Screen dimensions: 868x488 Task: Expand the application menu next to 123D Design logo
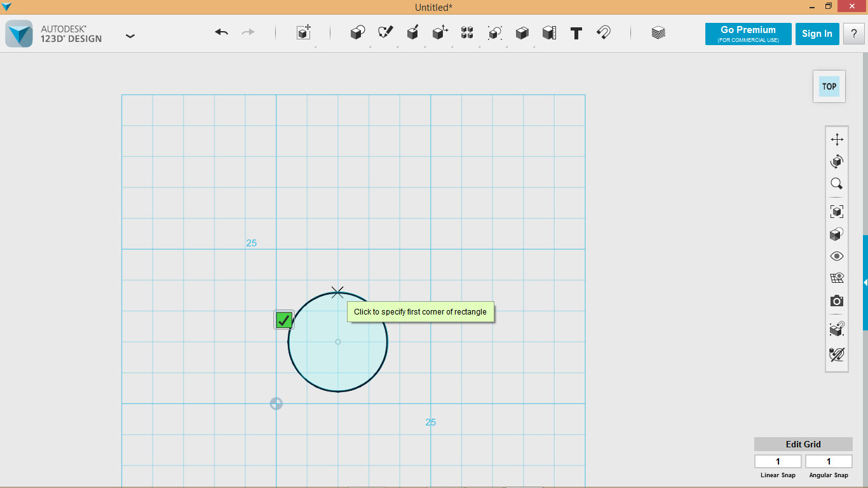click(130, 36)
